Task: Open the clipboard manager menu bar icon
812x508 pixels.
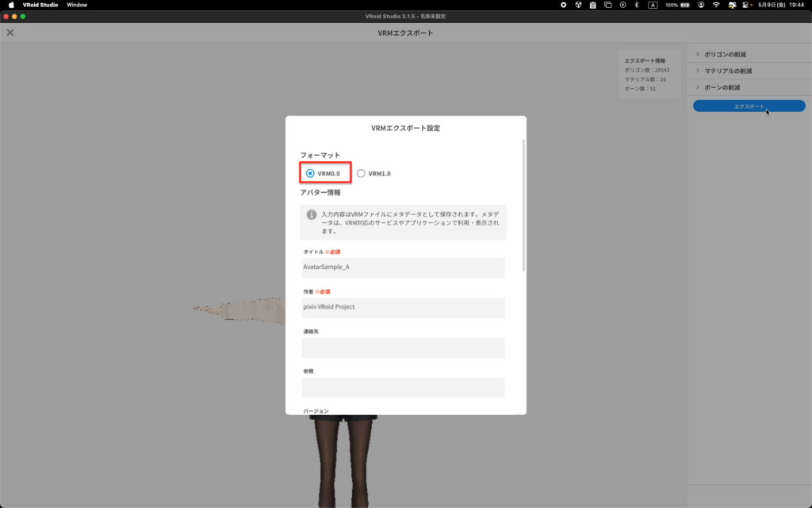Action: [593, 5]
